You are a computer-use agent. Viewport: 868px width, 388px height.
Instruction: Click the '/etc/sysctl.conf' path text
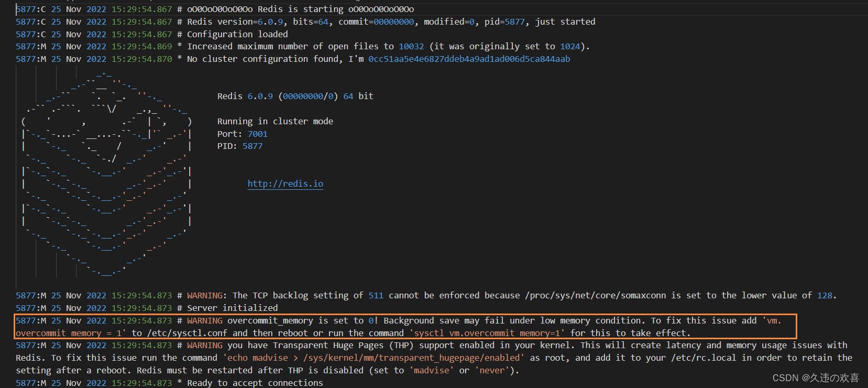pos(187,333)
